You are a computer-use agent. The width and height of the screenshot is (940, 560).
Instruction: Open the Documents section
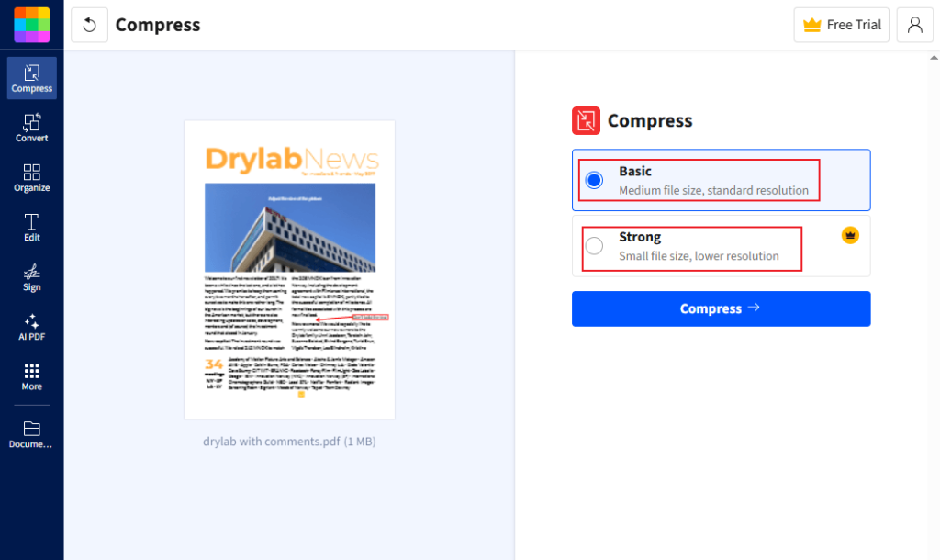pyautogui.click(x=31, y=431)
